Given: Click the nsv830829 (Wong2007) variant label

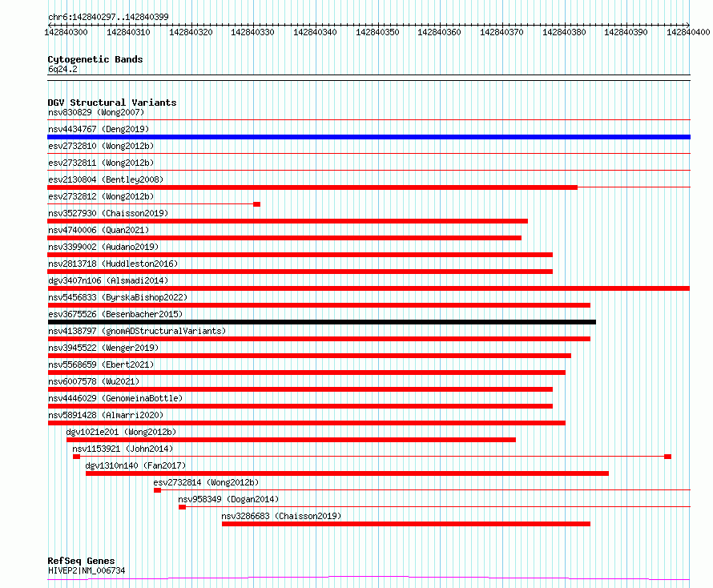Looking at the screenshot, I should [x=96, y=112].
